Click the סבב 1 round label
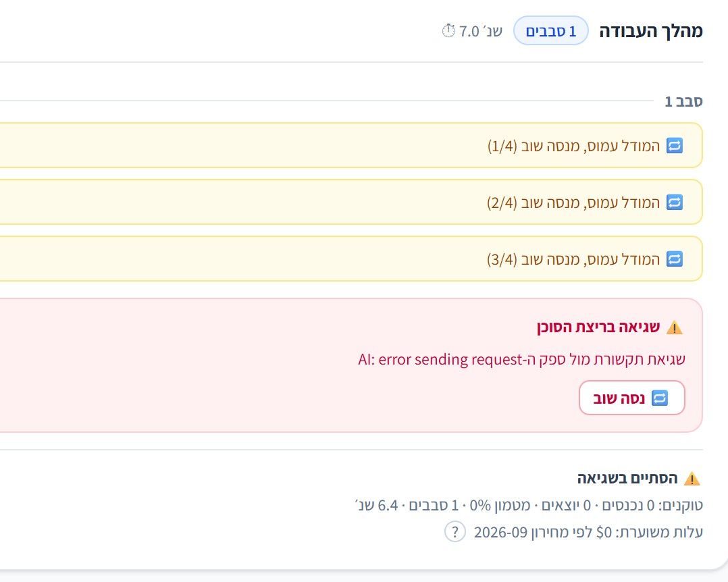This screenshot has width=728, height=582. (683, 101)
